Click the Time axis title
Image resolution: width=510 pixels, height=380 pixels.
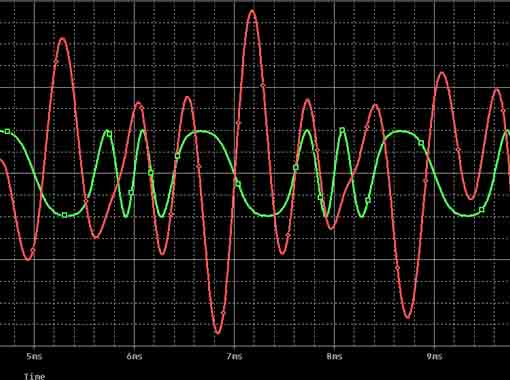tap(34, 376)
